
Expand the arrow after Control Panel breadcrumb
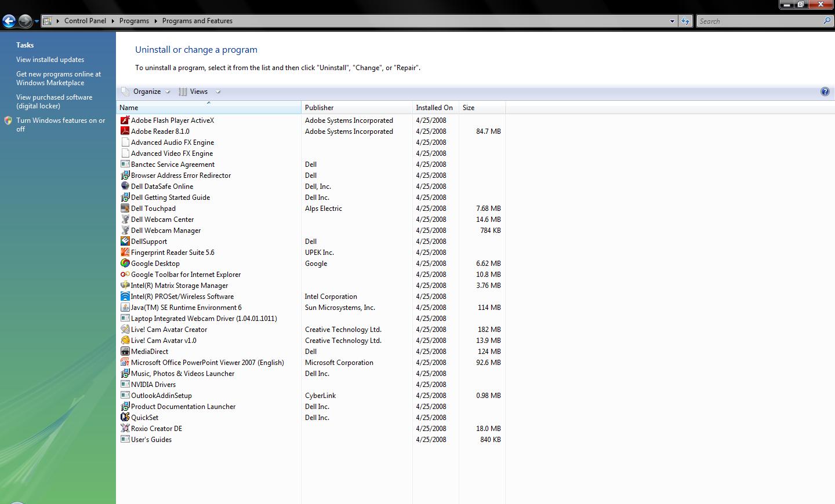tap(112, 21)
